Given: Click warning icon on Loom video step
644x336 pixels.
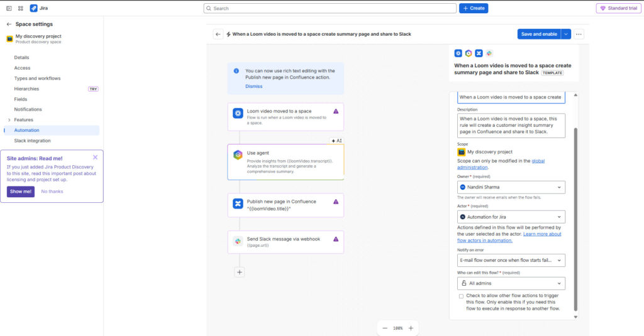Looking at the screenshot, I should 336,111.
